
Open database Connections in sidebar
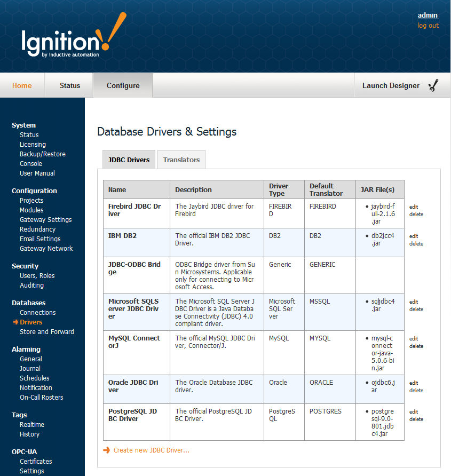click(x=38, y=312)
